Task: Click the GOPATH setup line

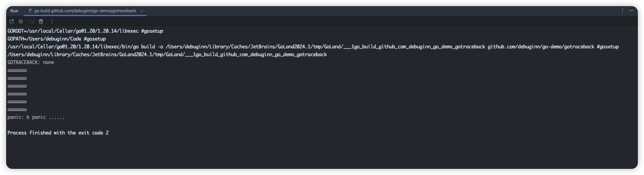Action: pyautogui.click(x=57, y=39)
